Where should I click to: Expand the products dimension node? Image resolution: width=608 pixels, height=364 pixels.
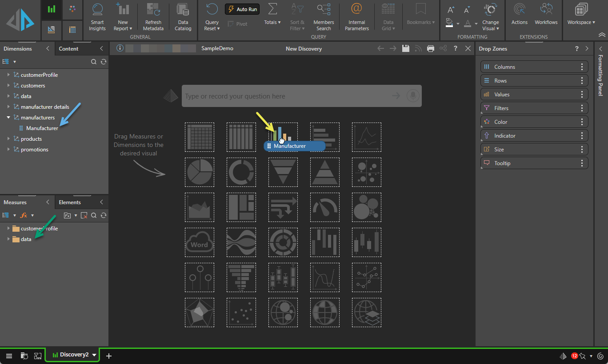[x=8, y=139]
